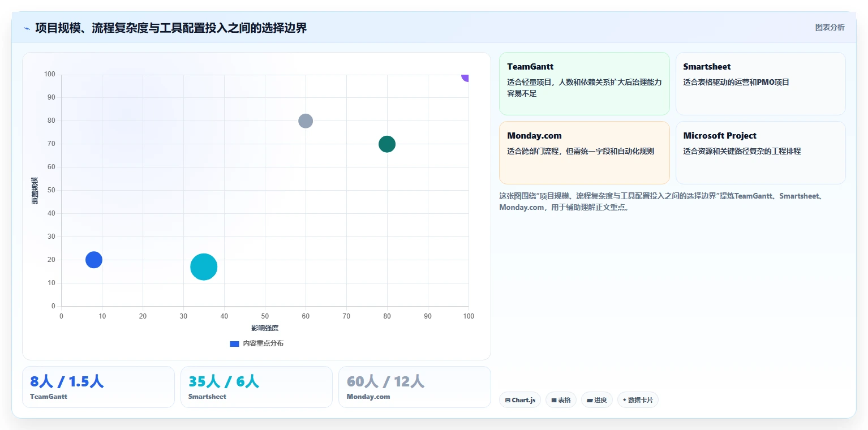Image resolution: width=868 pixels, height=430 pixels.
Task: Click the 适合轻量项目 description text
Action: click(x=585, y=88)
